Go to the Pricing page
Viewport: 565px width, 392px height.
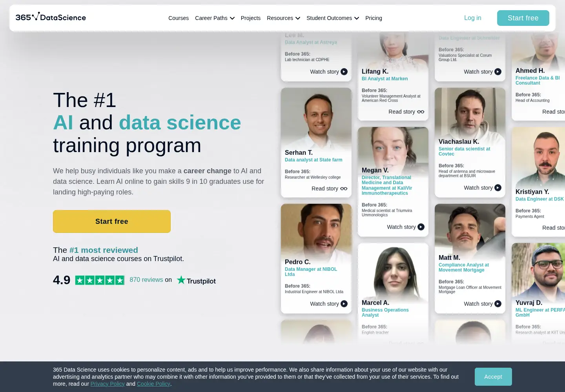[374, 18]
